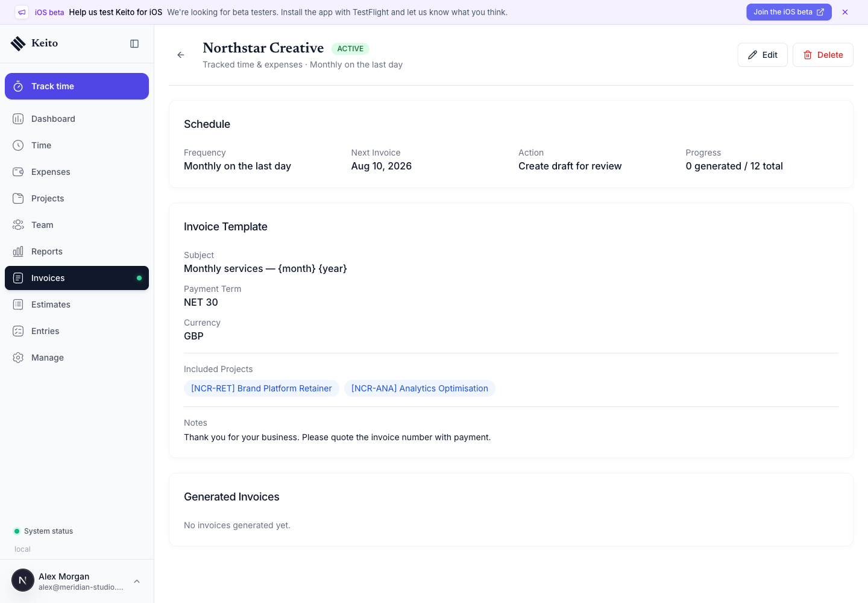Viewport: 868px width, 603px height.
Task: Click the Alex Morgan avatar
Action: 23,581
